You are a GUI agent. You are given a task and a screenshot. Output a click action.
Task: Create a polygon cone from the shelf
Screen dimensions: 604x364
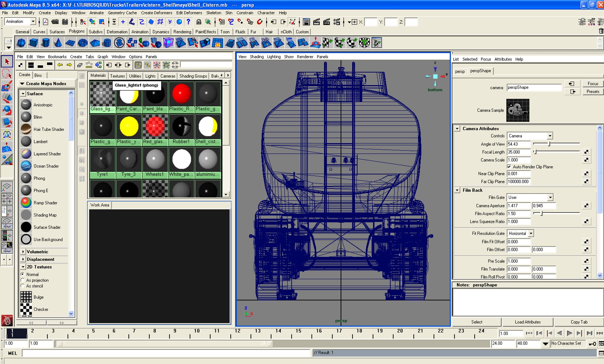tap(58, 43)
